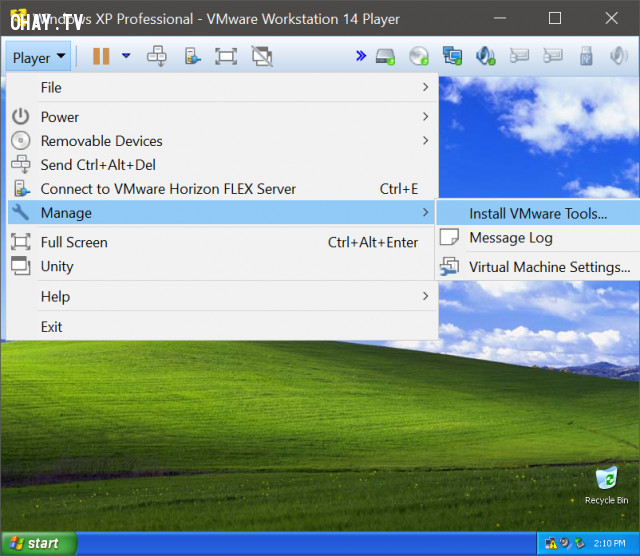Click the Manage row submenu chevron
Image resolution: width=640 pixels, height=556 pixels.
(425, 212)
